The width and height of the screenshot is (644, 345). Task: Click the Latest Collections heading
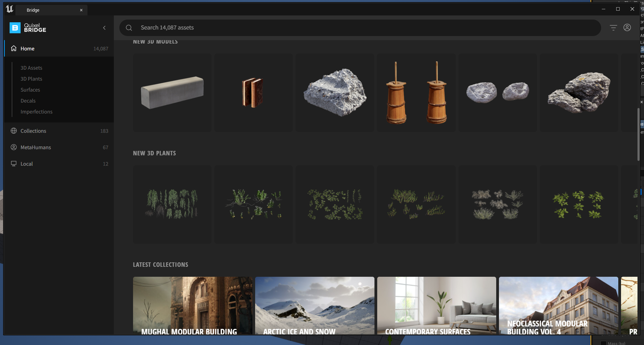tap(160, 265)
